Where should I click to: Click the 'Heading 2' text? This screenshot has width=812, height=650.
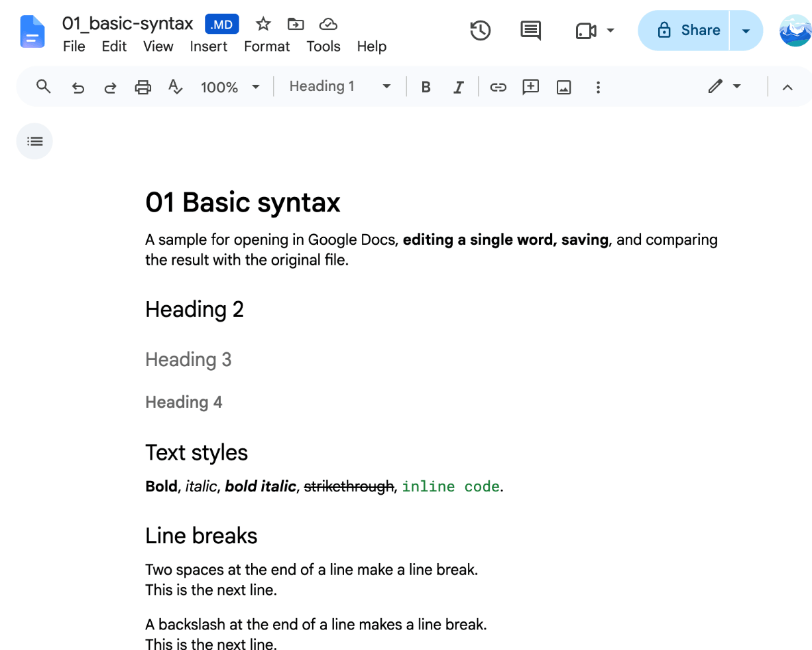[x=195, y=309]
